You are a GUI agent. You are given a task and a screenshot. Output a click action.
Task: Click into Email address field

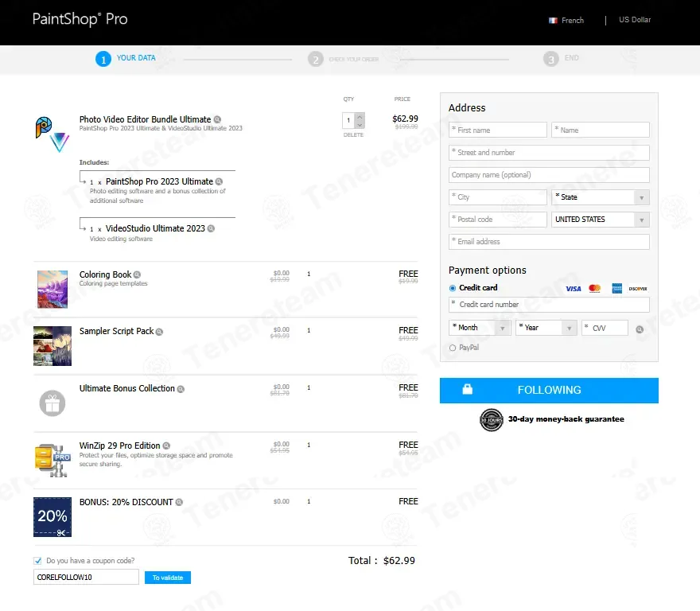549,242
